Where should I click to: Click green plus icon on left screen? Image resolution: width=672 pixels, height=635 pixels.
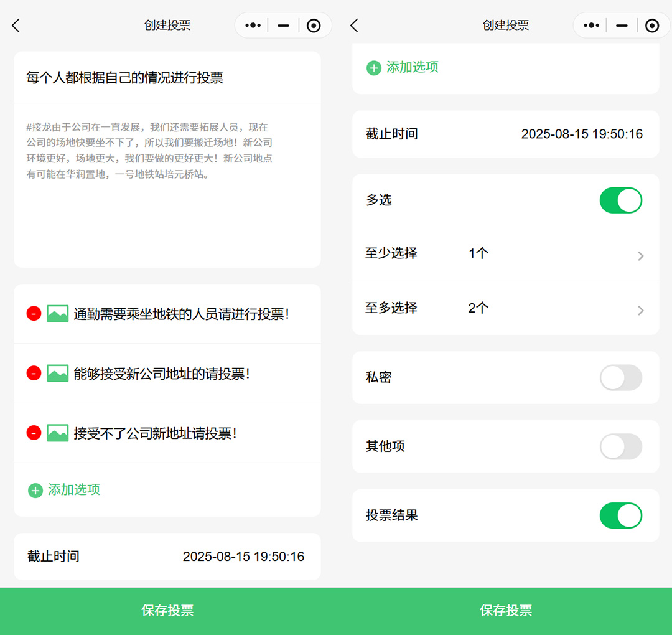point(35,491)
